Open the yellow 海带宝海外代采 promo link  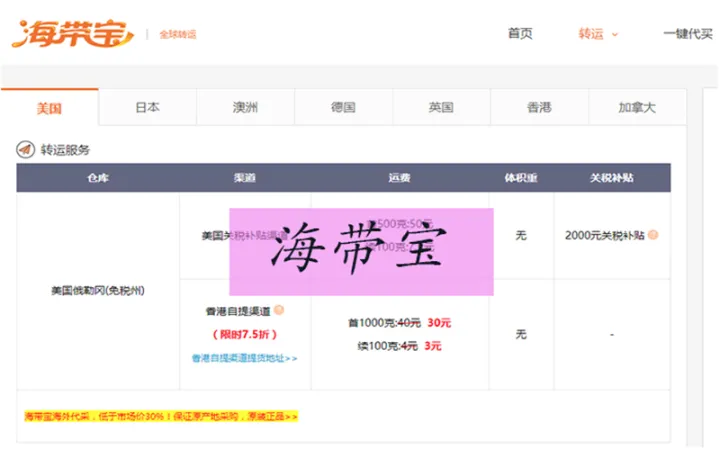coord(161,416)
